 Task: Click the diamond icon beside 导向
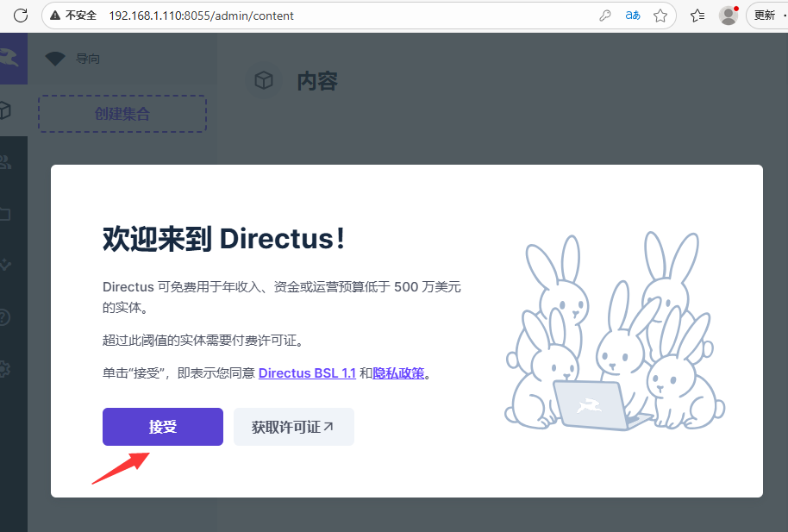click(55, 59)
